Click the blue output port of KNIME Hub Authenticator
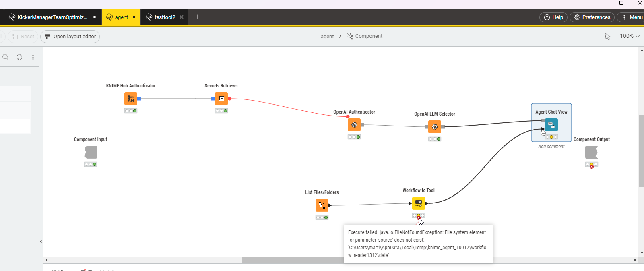The width and height of the screenshot is (644, 271). 139,99
